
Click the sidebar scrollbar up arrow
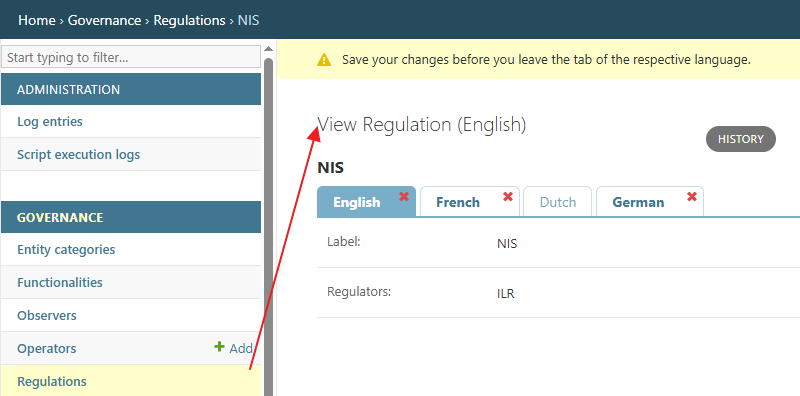click(268, 50)
